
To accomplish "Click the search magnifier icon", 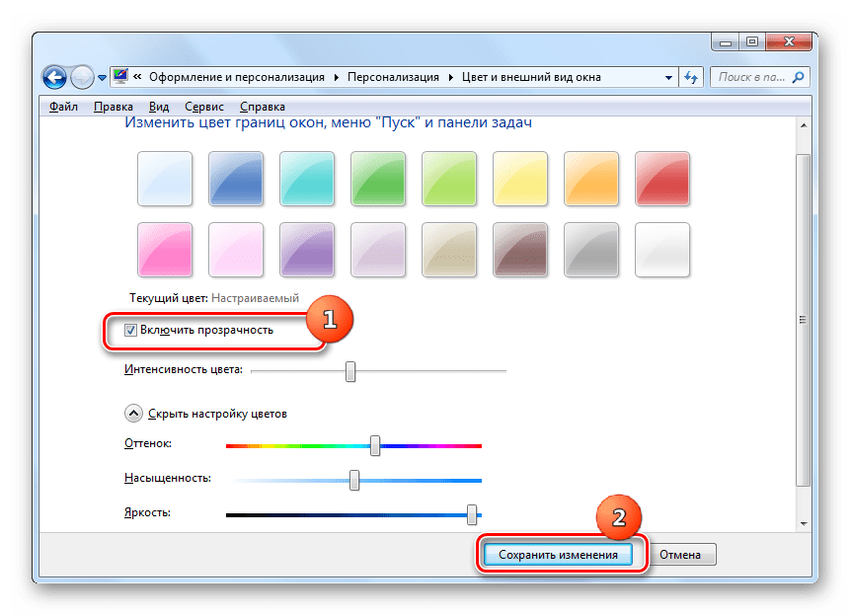I will [799, 77].
